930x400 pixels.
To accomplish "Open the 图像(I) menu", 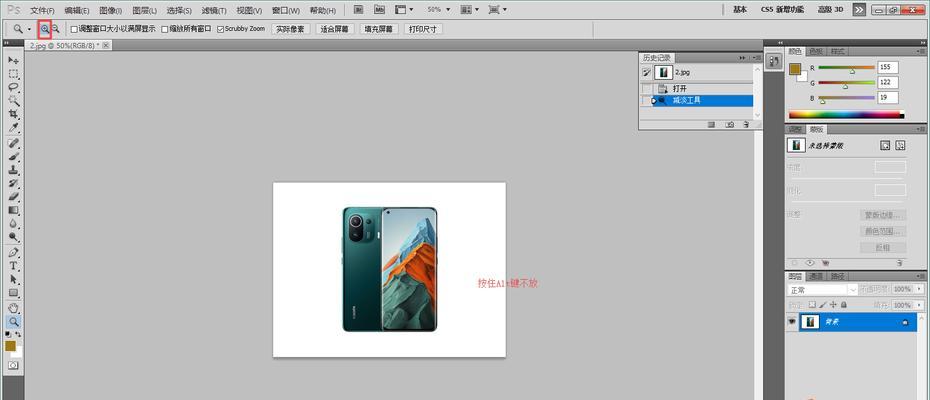I will point(111,11).
